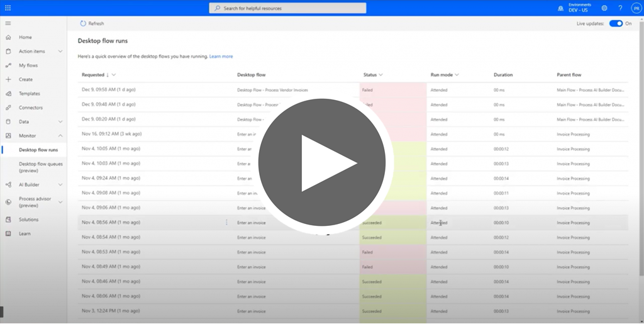
Task: Open the help question mark icon
Action: [x=620, y=8]
